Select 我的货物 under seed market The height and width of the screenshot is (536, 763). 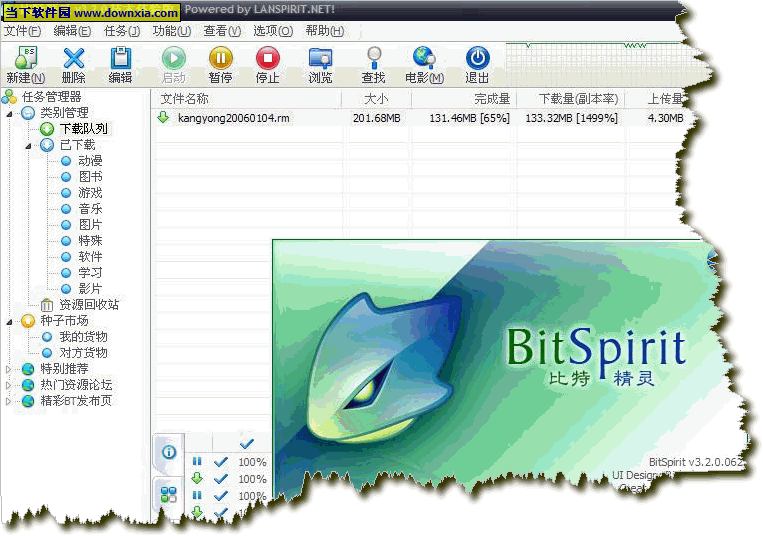pyautogui.click(x=83, y=337)
